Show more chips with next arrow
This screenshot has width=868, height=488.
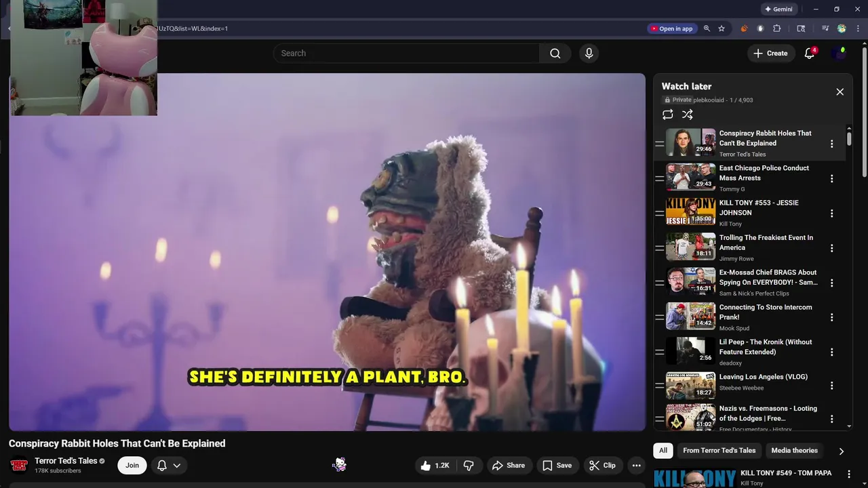[841, 451]
